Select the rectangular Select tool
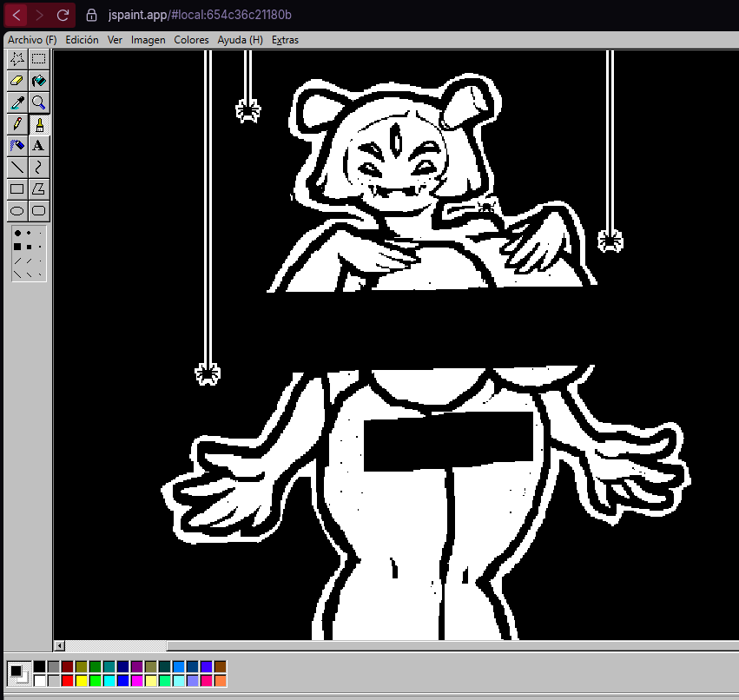739x700 pixels. tap(39, 59)
